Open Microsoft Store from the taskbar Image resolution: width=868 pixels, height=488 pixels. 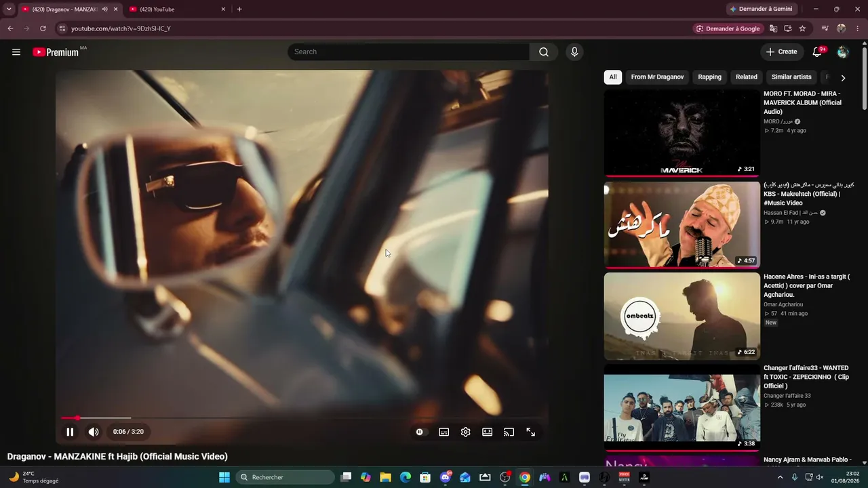click(x=425, y=477)
